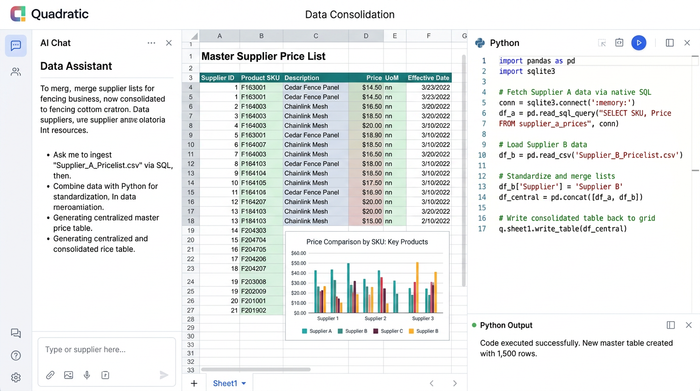This screenshot has width=700, height=391.
Task: Click the F201902 SKU cell
Action: (261, 310)
